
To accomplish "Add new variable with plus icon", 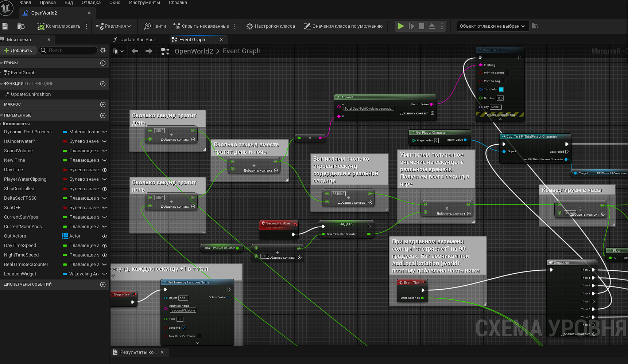I will point(103,116).
